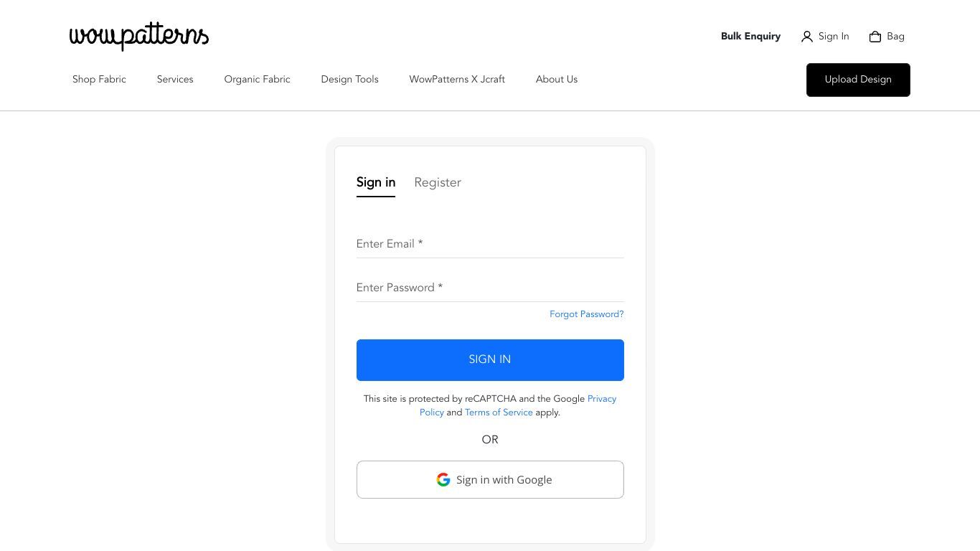
Task: Select the Sign in tab
Action: 376,183
